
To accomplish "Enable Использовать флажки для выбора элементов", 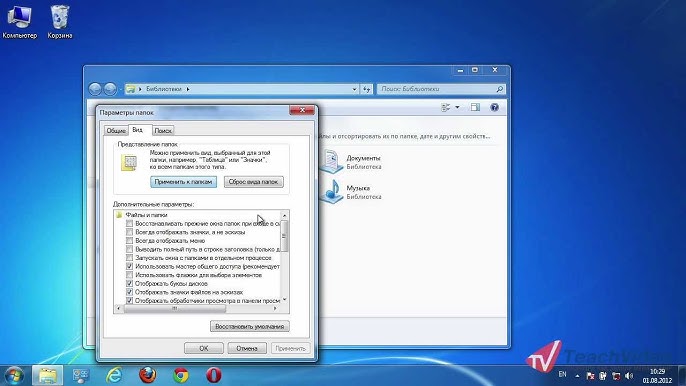I will click(x=130, y=275).
